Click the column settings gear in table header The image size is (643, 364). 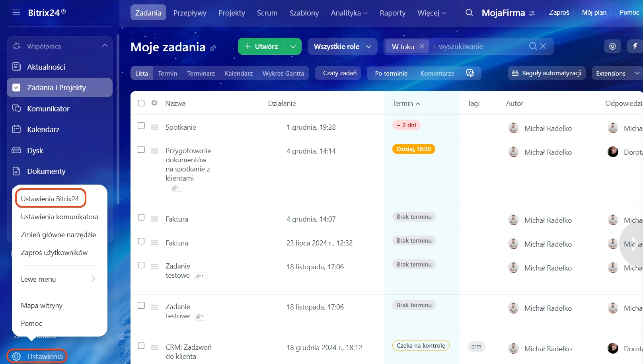(x=154, y=103)
